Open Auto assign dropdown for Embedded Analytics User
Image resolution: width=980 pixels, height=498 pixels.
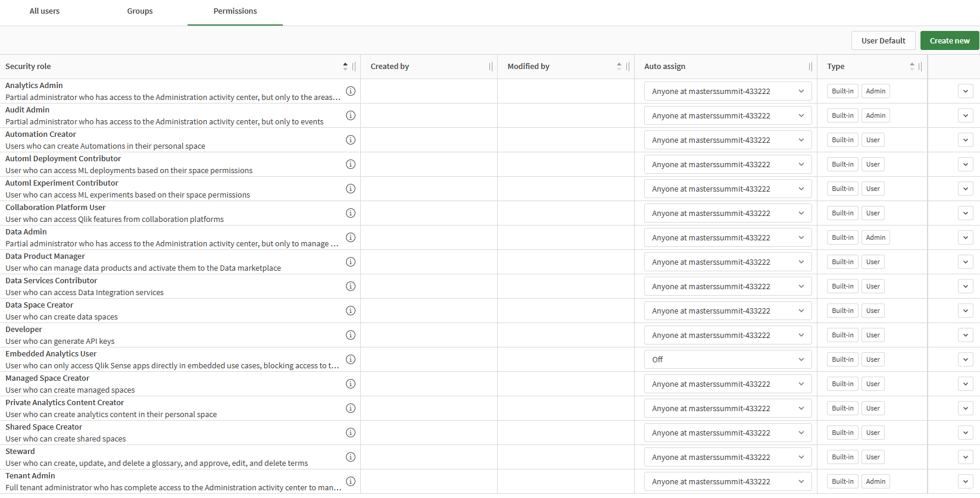[x=728, y=359]
